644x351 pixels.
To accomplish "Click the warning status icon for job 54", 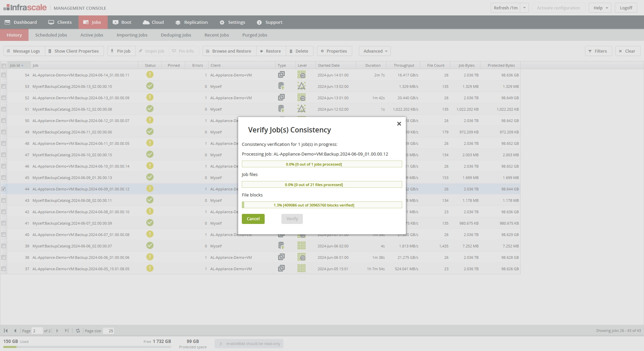I will tap(150, 75).
